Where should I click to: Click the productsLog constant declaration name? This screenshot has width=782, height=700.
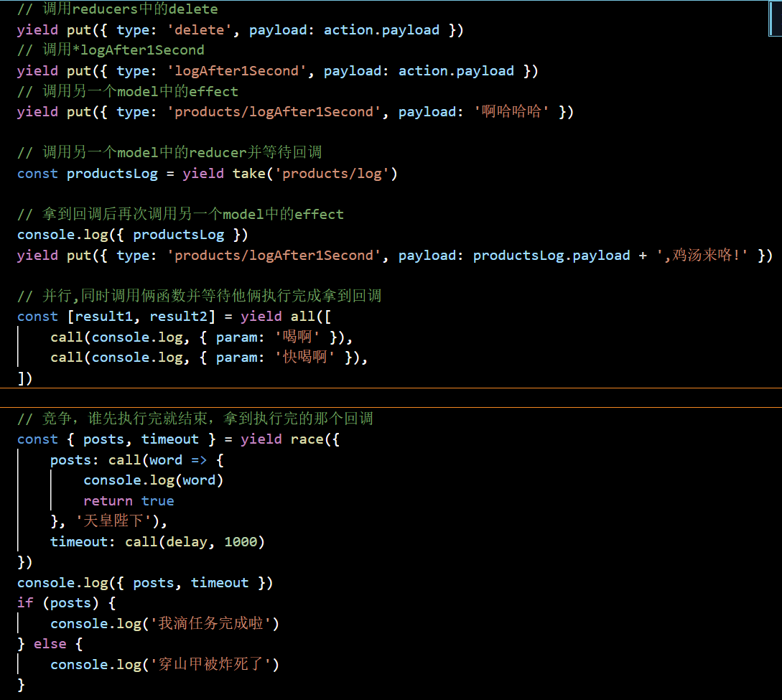click(112, 174)
